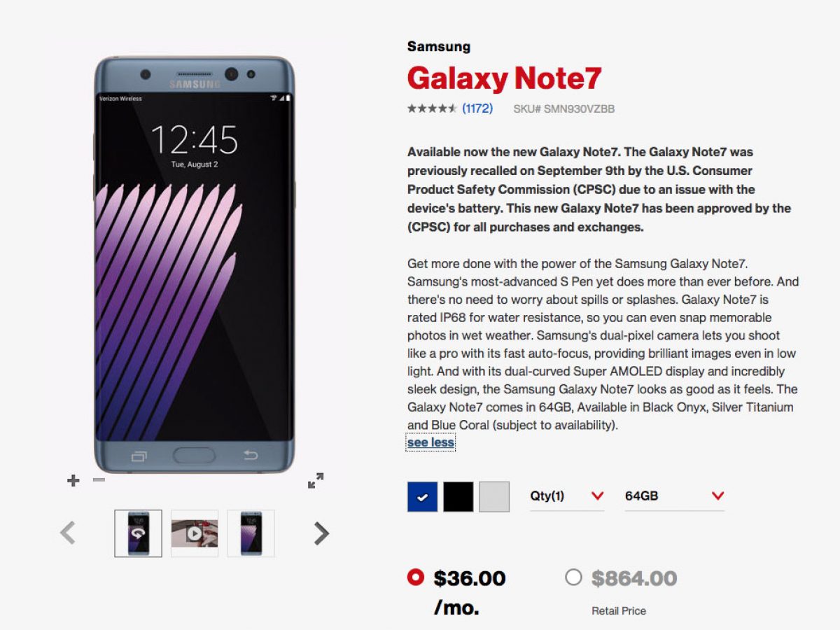The height and width of the screenshot is (630, 840).
Task: Click the minus zoom-out icon
Action: [x=99, y=480]
